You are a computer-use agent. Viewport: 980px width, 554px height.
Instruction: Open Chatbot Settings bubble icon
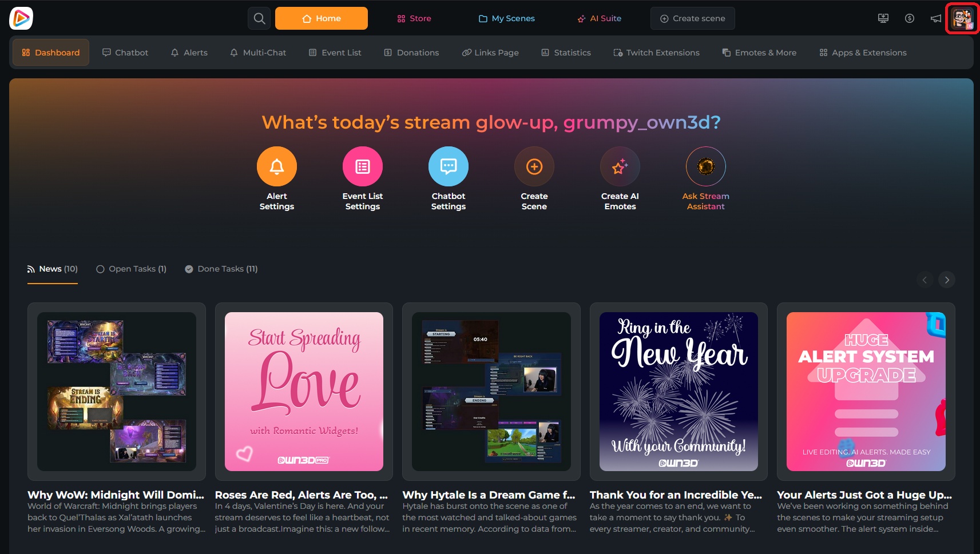(449, 166)
